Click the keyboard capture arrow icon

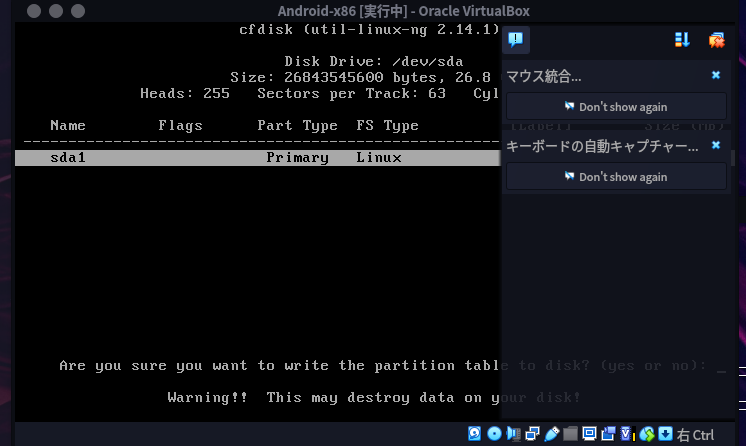coord(665,434)
